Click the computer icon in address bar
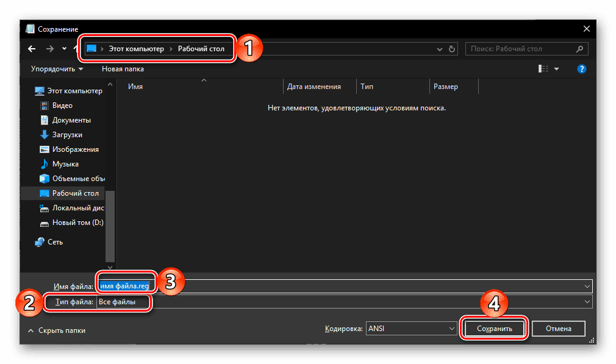Image resolution: width=616 pixels, height=364 pixels. pyautogui.click(x=91, y=49)
